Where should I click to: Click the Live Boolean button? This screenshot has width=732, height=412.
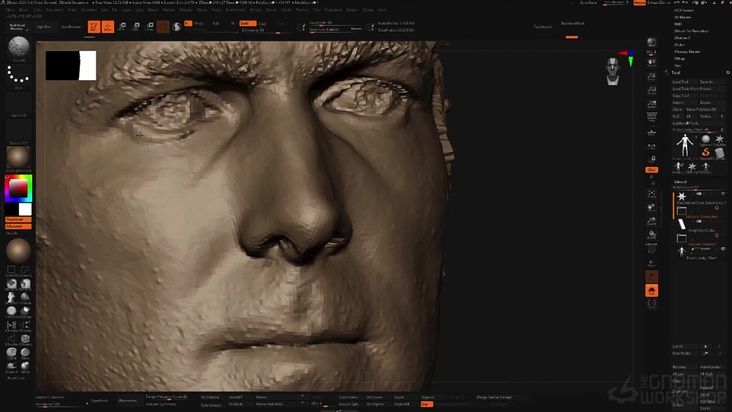tap(70, 27)
